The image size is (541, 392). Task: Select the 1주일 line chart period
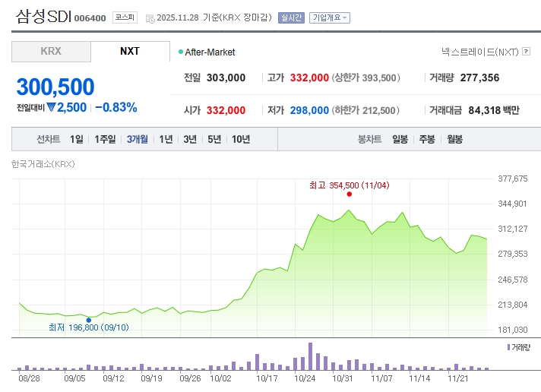pos(105,139)
